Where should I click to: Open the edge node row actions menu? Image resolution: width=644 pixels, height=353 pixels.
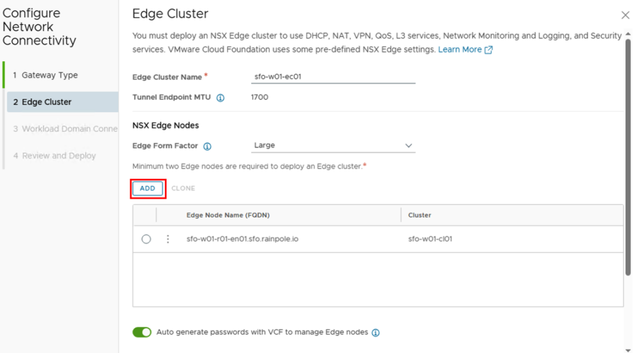168,239
